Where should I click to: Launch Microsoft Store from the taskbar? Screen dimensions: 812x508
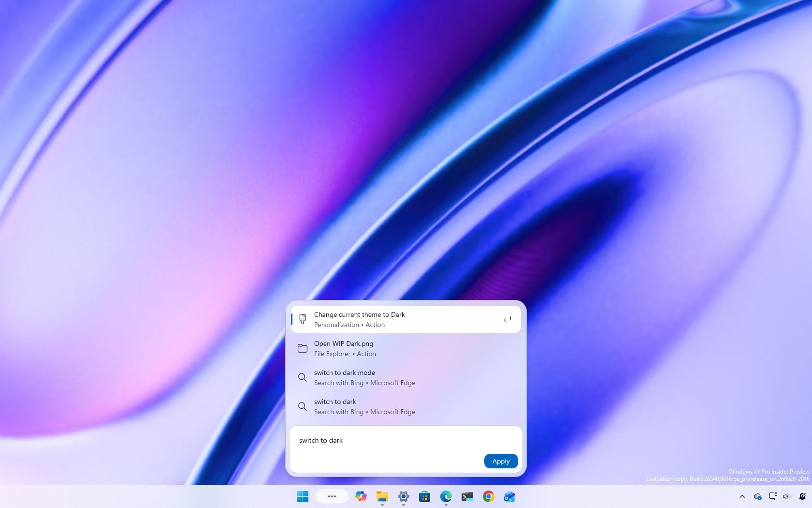click(x=425, y=496)
